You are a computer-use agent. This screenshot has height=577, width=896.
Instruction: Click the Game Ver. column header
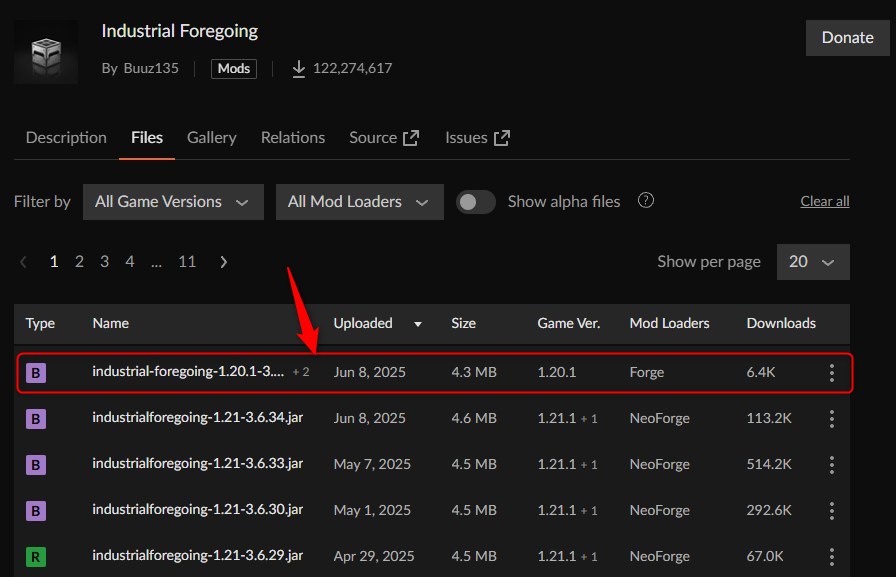pyautogui.click(x=569, y=324)
